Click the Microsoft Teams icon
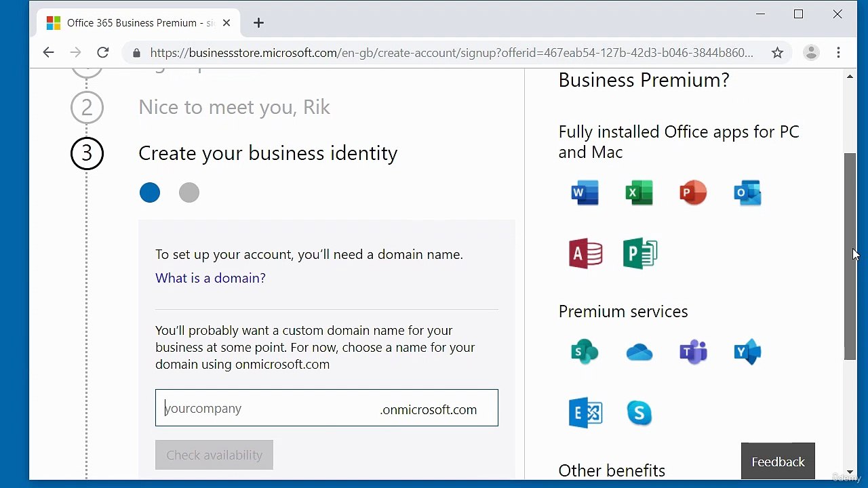Image resolution: width=868 pixels, height=488 pixels. click(693, 352)
